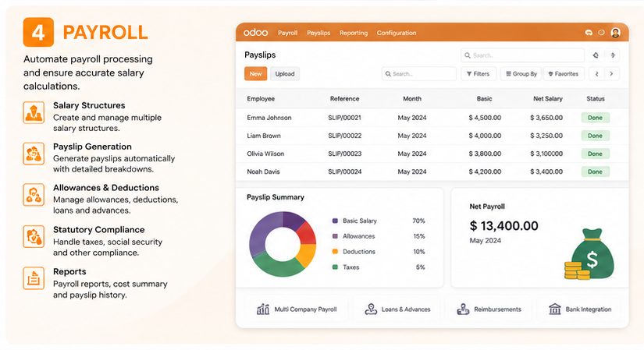The height and width of the screenshot is (350, 644).
Task: Click Noah Davis's basic $ 4,200.00
Action: click(485, 172)
